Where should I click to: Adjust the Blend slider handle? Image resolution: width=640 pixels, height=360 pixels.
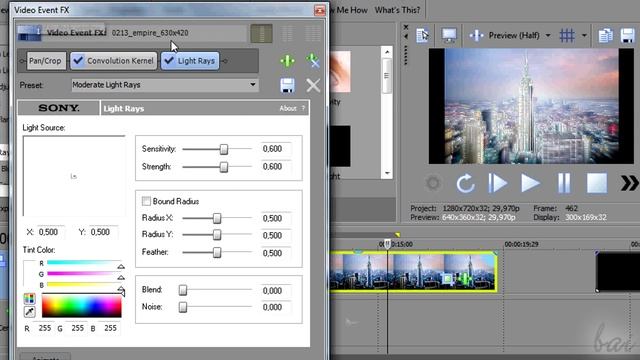(x=183, y=290)
